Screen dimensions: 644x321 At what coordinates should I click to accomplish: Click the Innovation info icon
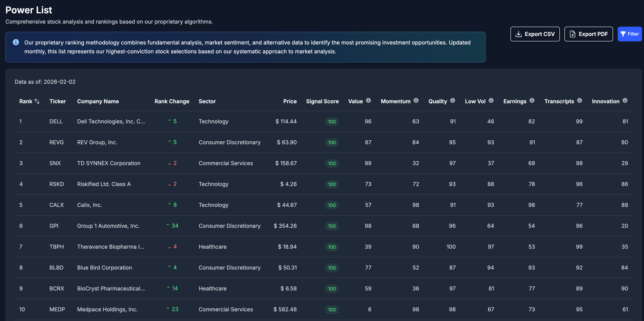[625, 100]
